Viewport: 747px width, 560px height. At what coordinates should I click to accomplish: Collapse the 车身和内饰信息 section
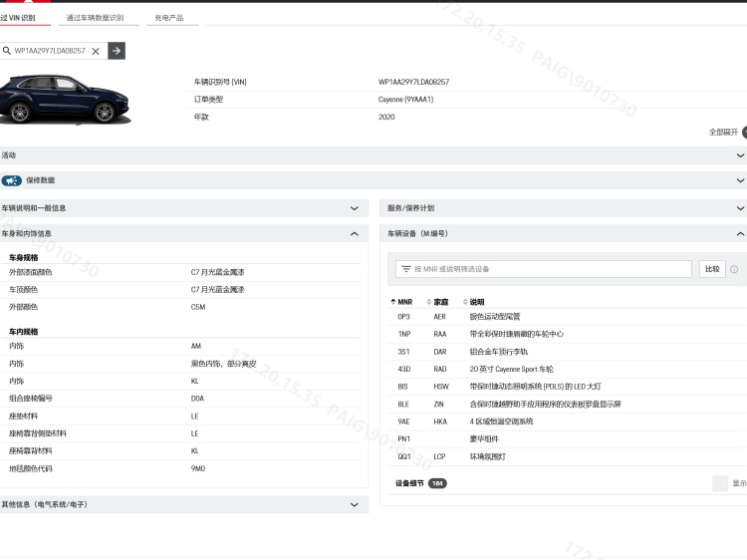point(184,233)
